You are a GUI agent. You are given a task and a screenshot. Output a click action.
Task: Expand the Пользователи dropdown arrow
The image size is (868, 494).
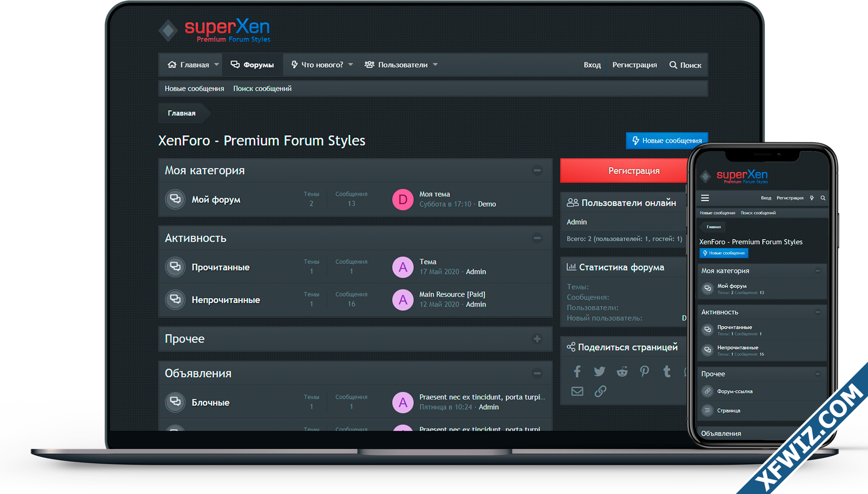[x=435, y=64]
